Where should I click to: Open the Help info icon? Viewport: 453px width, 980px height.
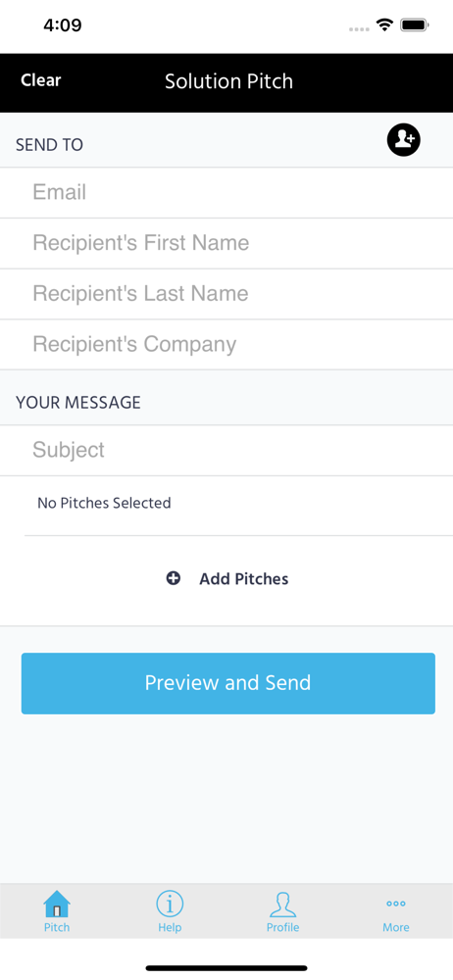(x=170, y=904)
